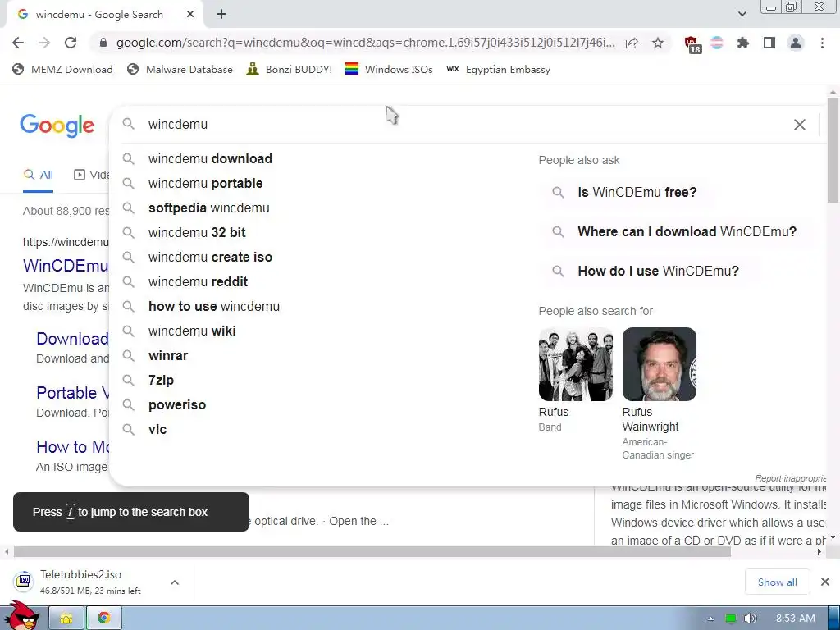The image size is (840, 630).
Task: Click the 8:53 AM taskbar clock
Action: coord(796,619)
